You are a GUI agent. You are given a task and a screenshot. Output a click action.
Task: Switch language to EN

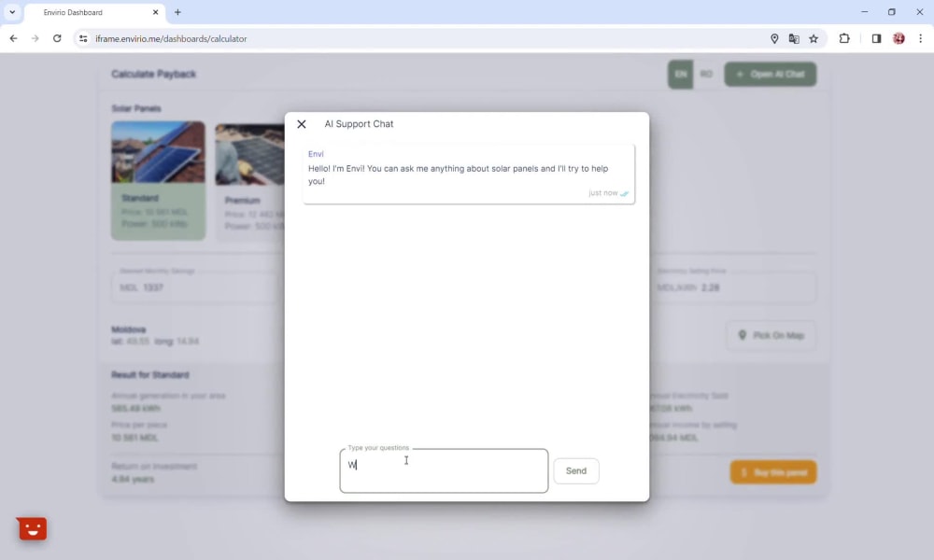click(x=680, y=75)
